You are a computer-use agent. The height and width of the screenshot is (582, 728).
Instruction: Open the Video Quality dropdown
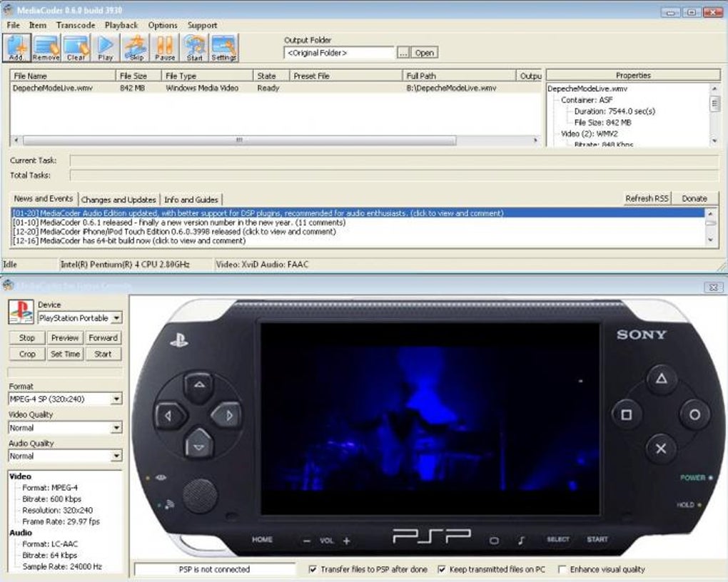pos(65,427)
